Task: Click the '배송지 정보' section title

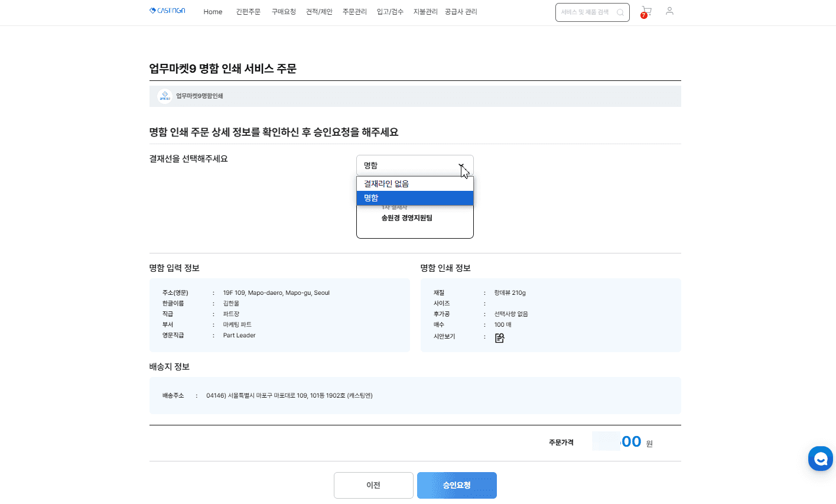Action: click(170, 367)
